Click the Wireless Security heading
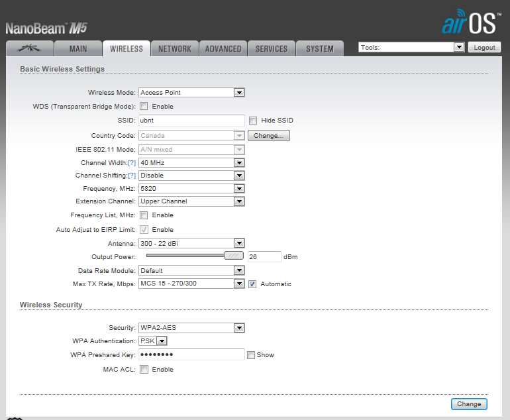The height and width of the screenshot is (420, 510). (x=51, y=305)
